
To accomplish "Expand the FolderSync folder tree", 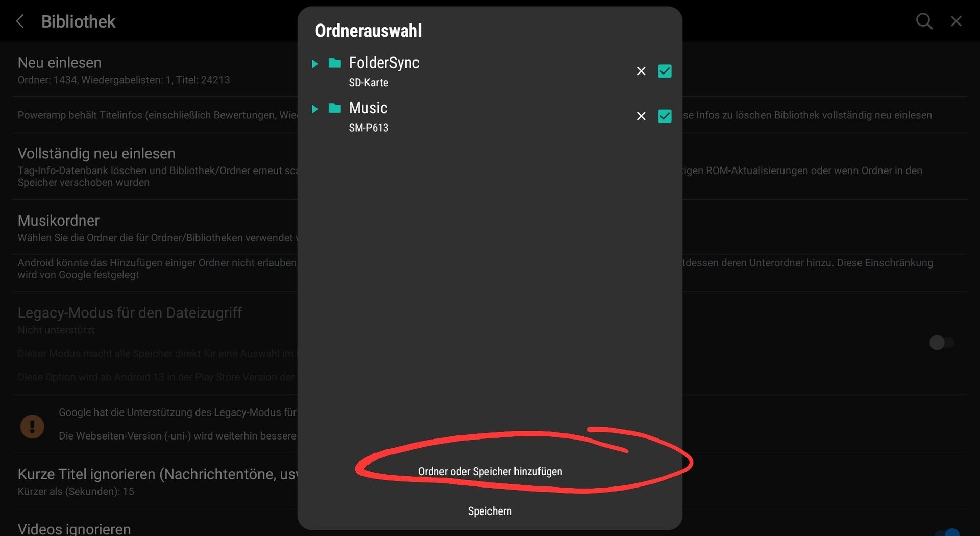I will tap(315, 64).
